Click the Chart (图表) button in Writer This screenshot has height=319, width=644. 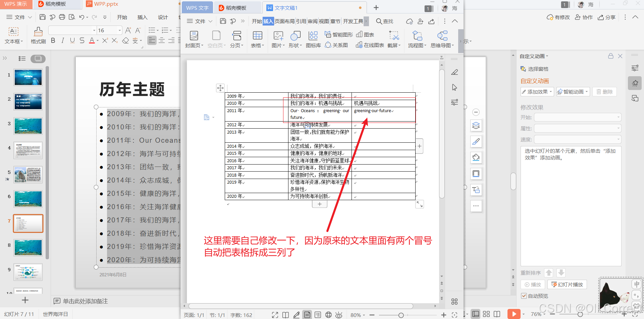tap(365, 34)
